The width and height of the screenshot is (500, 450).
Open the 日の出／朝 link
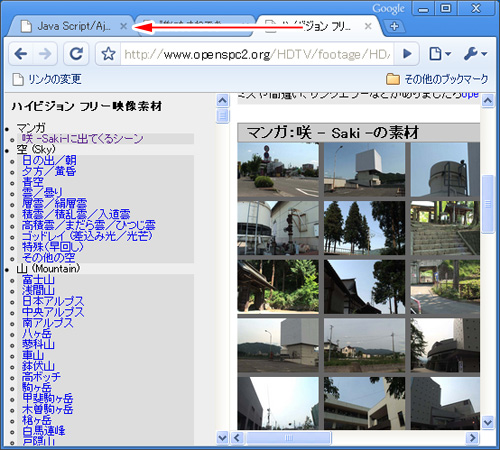(49, 160)
